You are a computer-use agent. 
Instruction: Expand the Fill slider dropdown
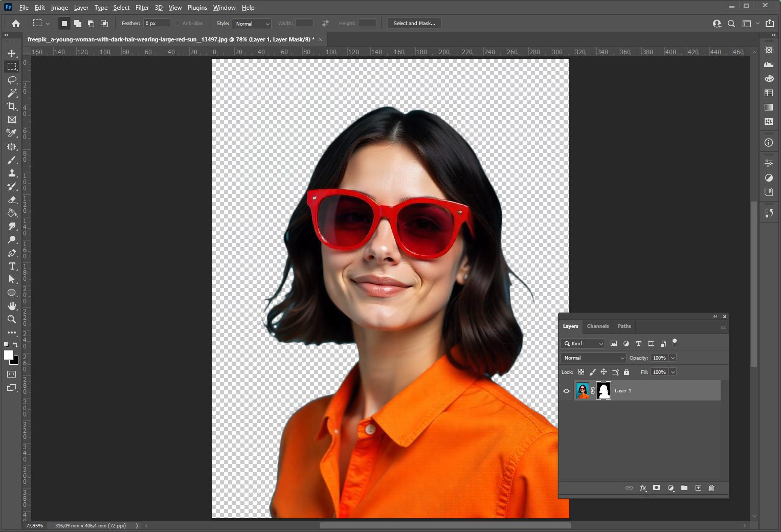[x=673, y=372]
